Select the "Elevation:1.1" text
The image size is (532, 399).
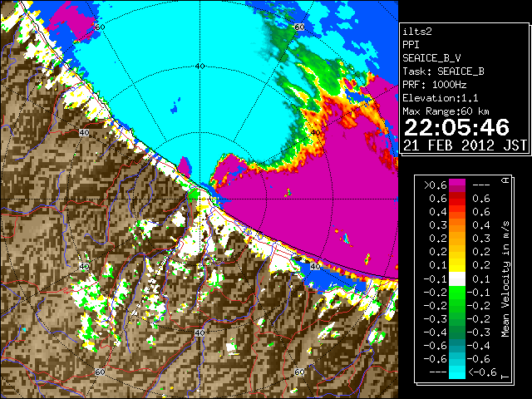[x=440, y=98]
